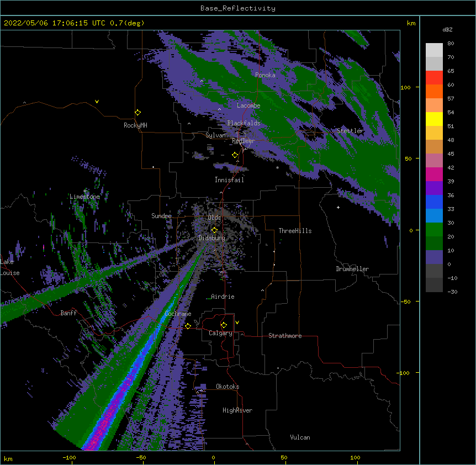Click the Innisfail city label
Screen dimensions: 476x465
coord(229,179)
